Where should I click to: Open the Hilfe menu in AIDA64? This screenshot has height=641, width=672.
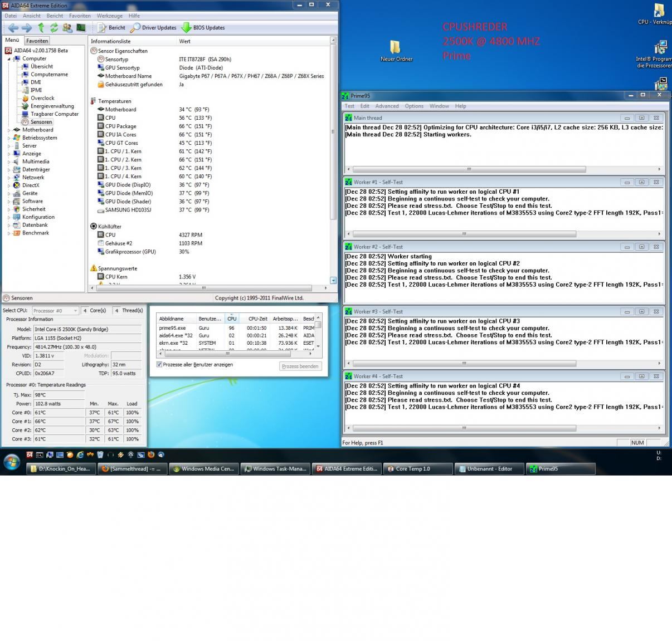pyautogui.click(x=134, y=16)
